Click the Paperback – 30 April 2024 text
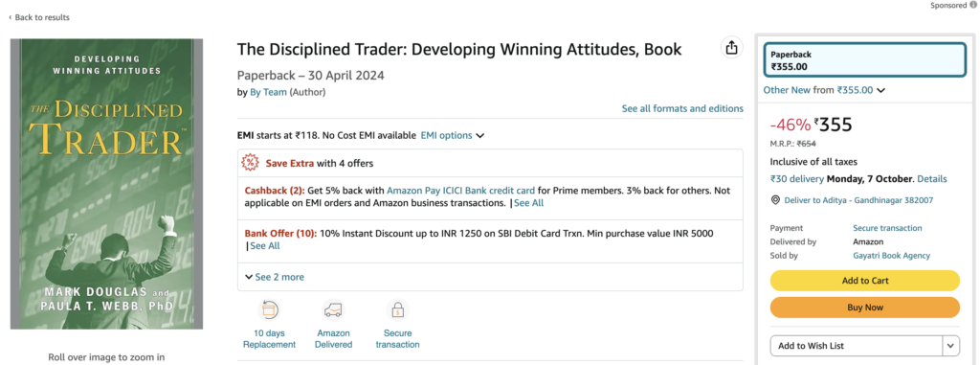Viewport: 980px width, 365px height. (x=311, y=76)
